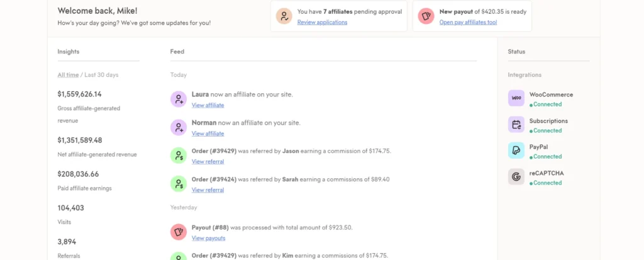644x260 pixels.
Task: Click Norman's new affiliate feed icon
Action: 179,127
